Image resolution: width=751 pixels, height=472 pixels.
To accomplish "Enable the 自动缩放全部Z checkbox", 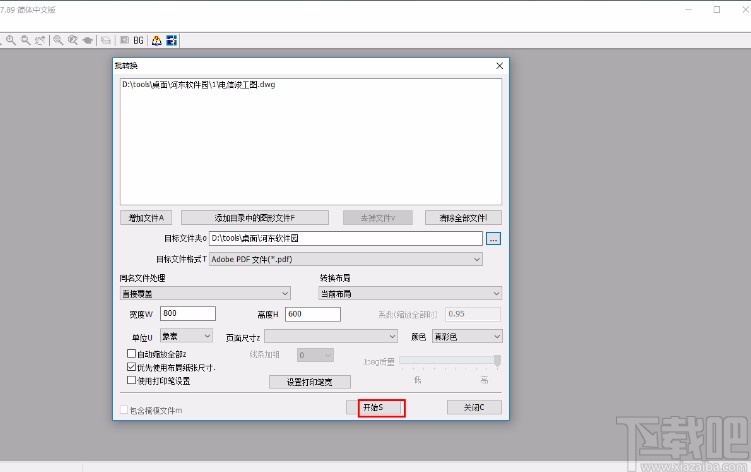I will coord(131,354).
